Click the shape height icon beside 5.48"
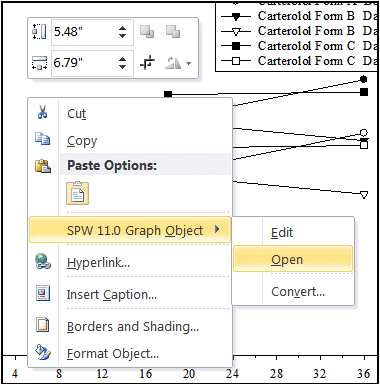Image resolution: width=380 pixels, height=385 pixels. click(39, 32)
